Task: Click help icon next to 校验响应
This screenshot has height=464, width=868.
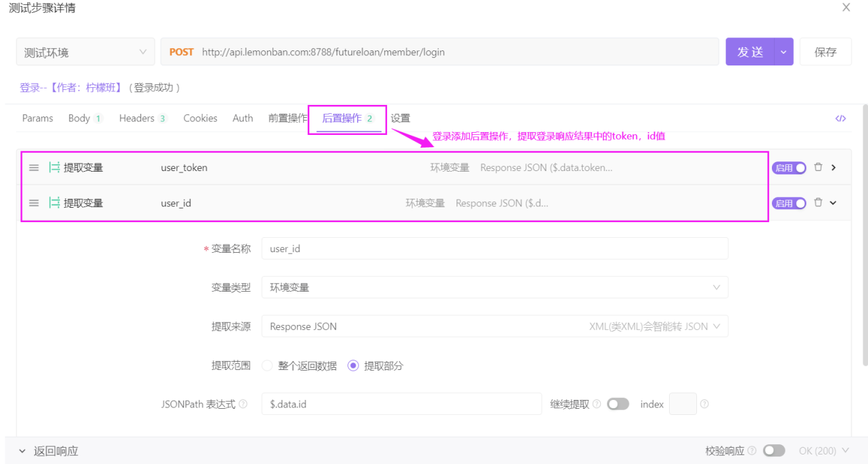Action: (x=751, y=450)
